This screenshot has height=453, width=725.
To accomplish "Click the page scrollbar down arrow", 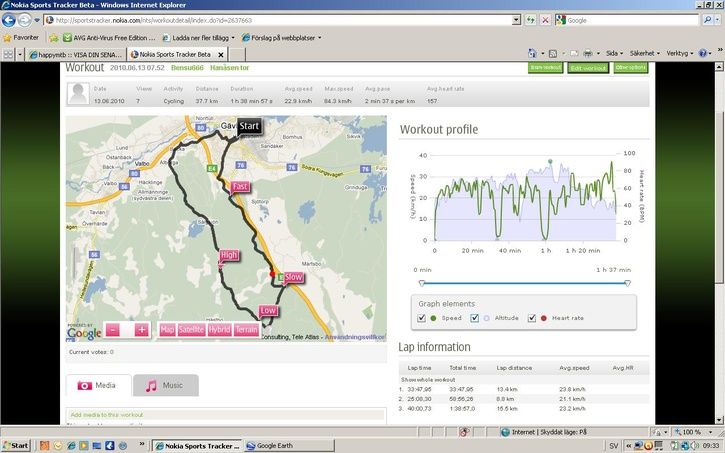I will coord(719,420).
